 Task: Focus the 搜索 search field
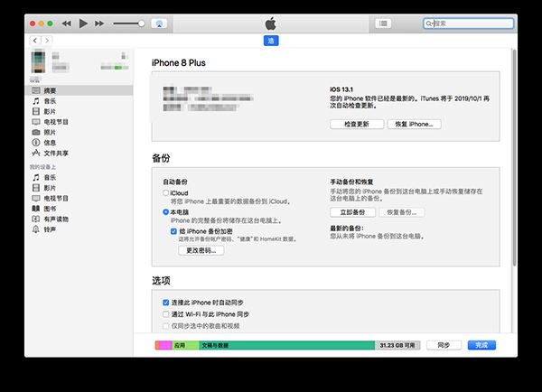coord(468,23)
